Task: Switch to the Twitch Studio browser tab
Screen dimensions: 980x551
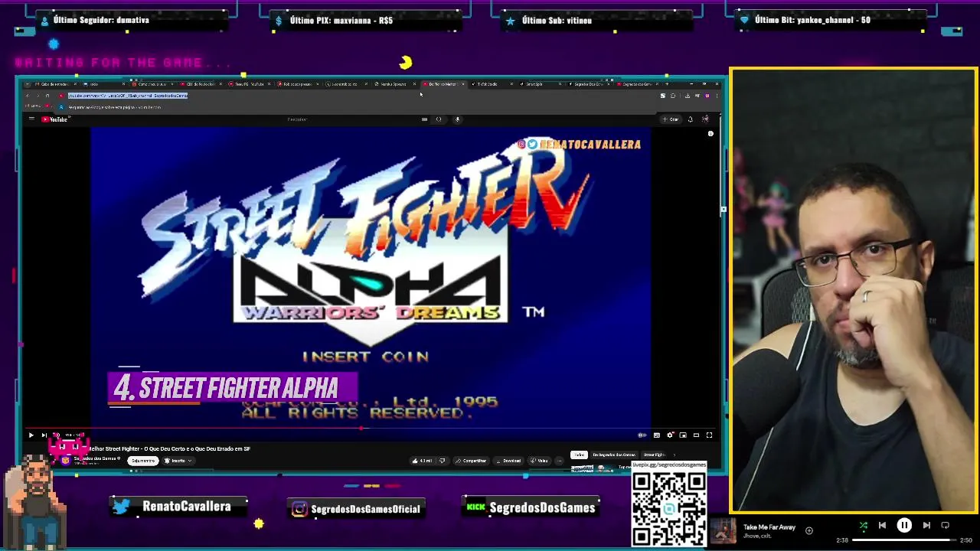Action: pos(493,84)
